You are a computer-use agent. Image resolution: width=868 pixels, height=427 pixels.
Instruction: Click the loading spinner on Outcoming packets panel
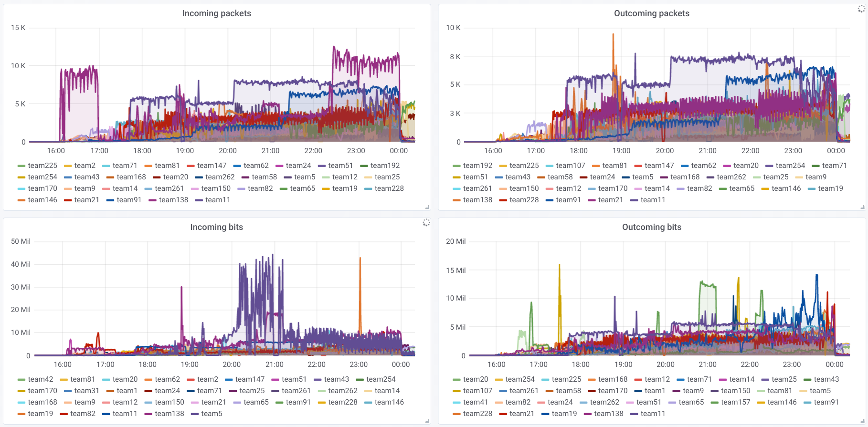point(861,9)
